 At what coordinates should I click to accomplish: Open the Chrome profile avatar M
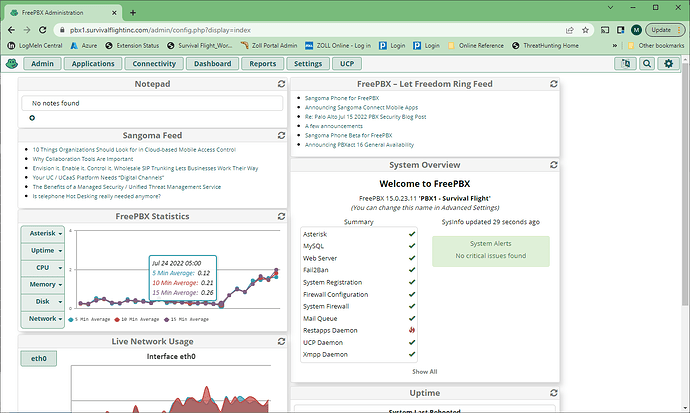[636, 30]
